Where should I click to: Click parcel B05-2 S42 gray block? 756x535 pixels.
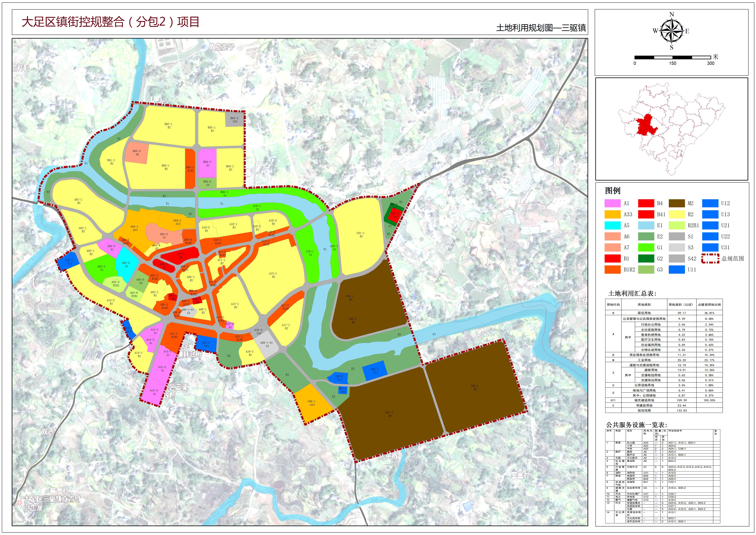(234, 120)
